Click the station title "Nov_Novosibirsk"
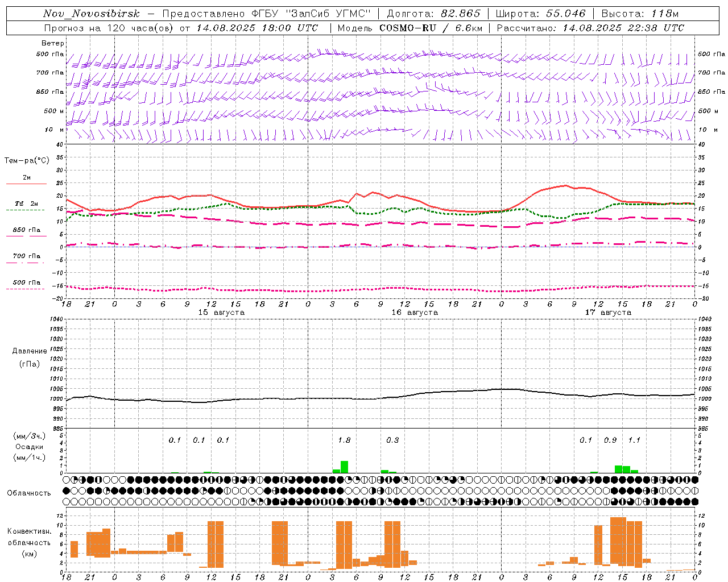This screenshot has width=728, height=582. (x=92, y=14)
